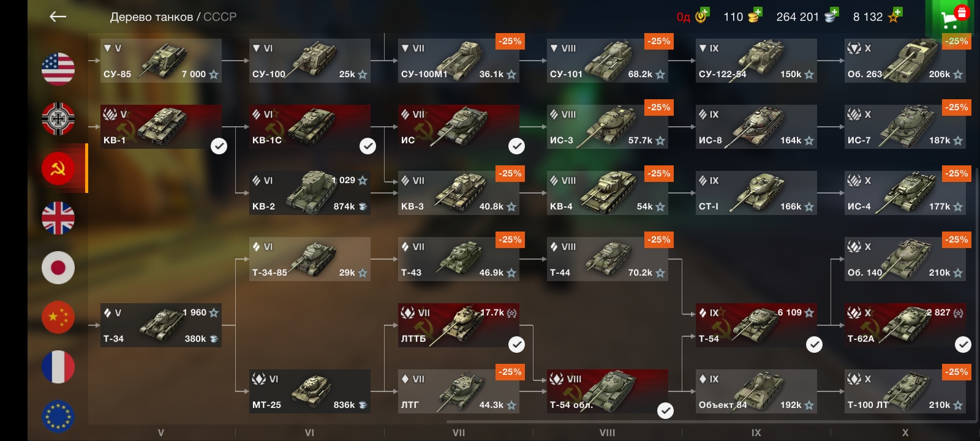Select the КВ-2 tank node
Screen dimensions: 980x441
pos(310,193)
